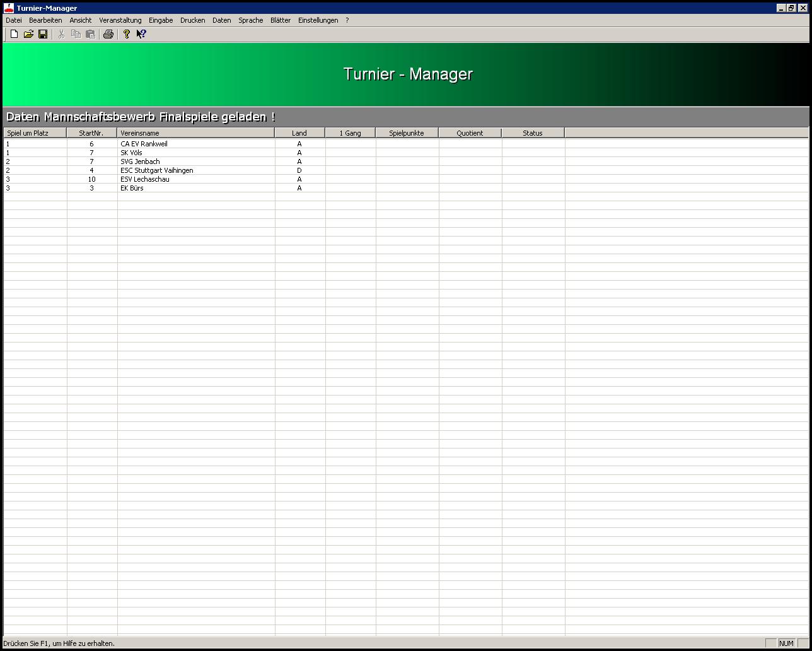Image resolution: width=812 pixels, height=651 pixels.
Task: Click the NUM indicator in status bar
Action: (786, 643)
